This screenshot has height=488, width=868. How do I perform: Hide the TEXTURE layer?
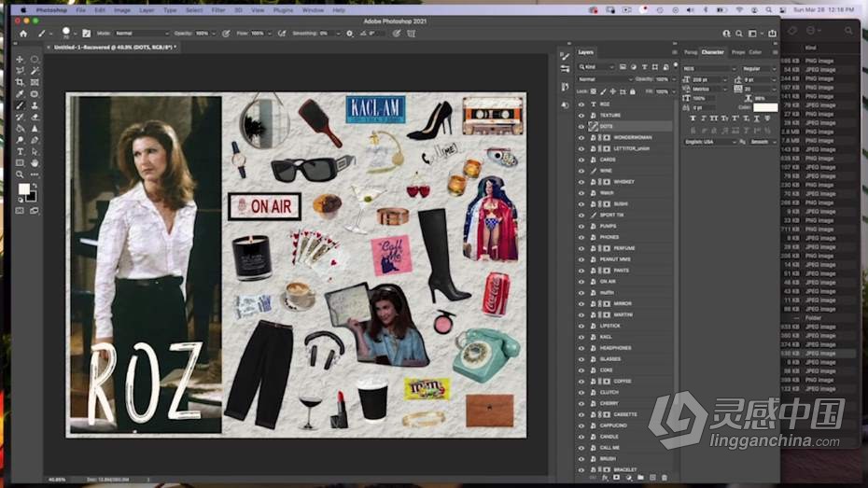tap(581, 115)
